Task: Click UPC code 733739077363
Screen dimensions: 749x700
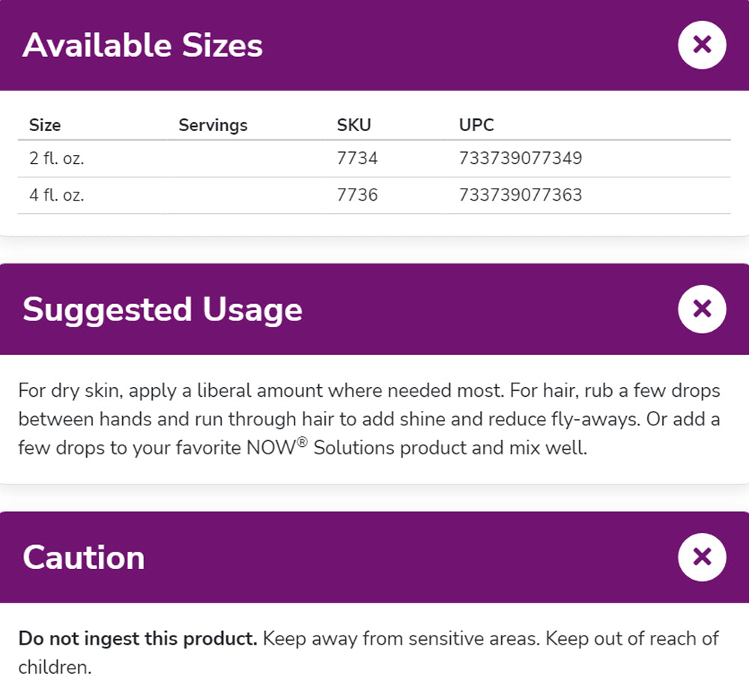Action: click(521, 195)
